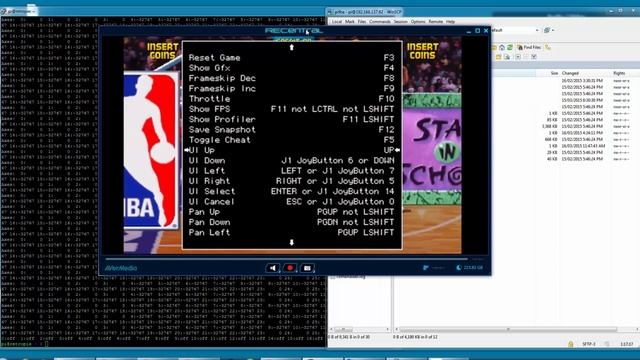Image resolution: width=640 pixels, height=360 pixels.
Task: Click the AVerMedia logo in RECentral
Action: coord(121,268)
